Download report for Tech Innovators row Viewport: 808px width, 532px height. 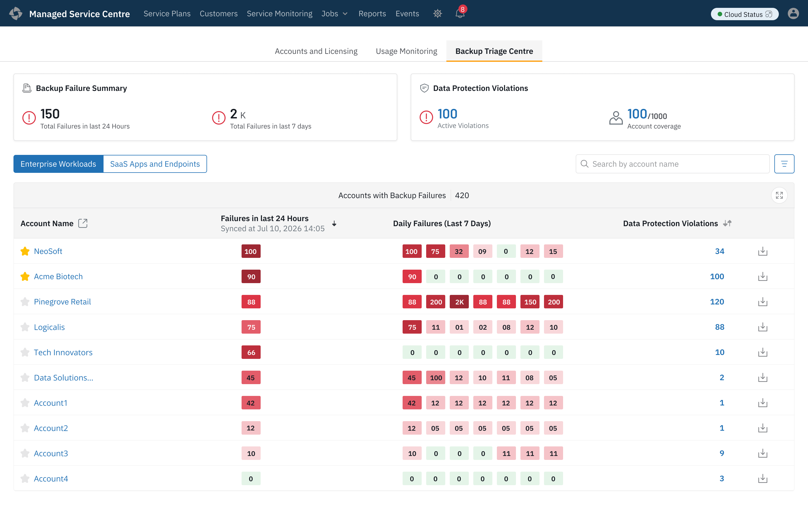point(763,352)
